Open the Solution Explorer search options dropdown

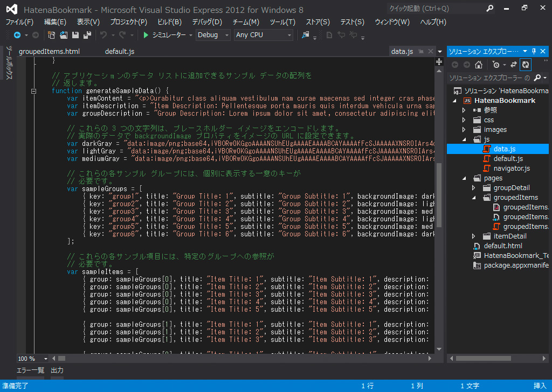546,78
